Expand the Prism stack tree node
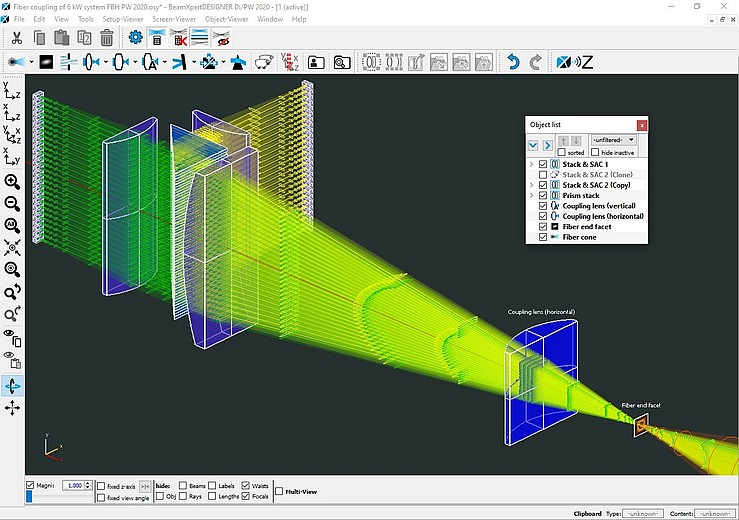This screenshot has height=520, width=739. click(532, 196)
